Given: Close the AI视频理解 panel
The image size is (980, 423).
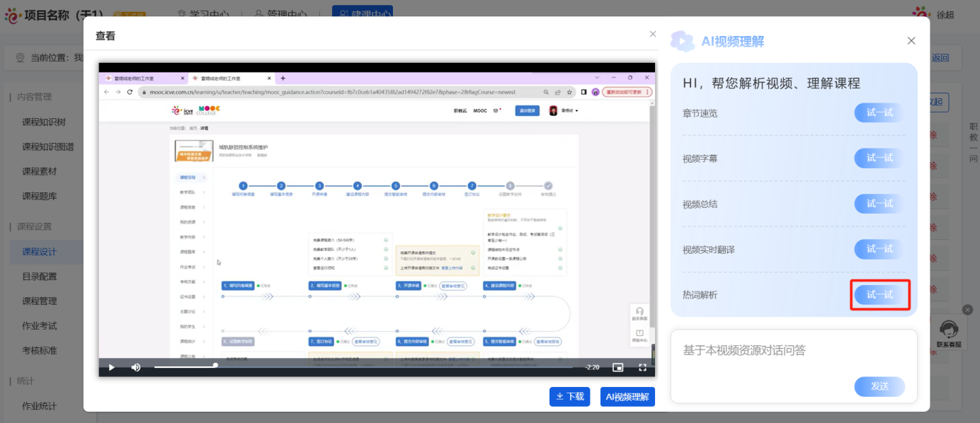Looking at the screenshot, I should pos(911,41).
